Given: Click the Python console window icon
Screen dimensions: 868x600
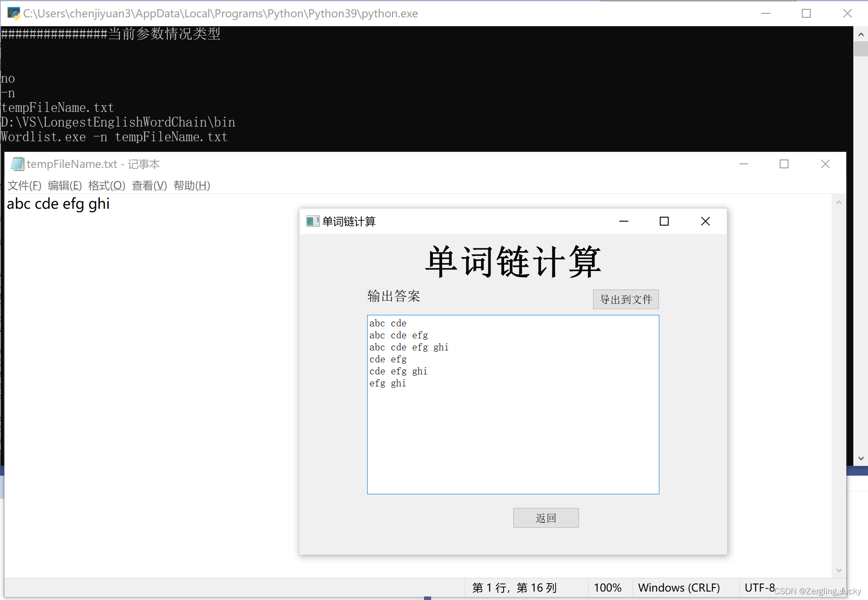Looking at the screenshot, I should point(14,13).
